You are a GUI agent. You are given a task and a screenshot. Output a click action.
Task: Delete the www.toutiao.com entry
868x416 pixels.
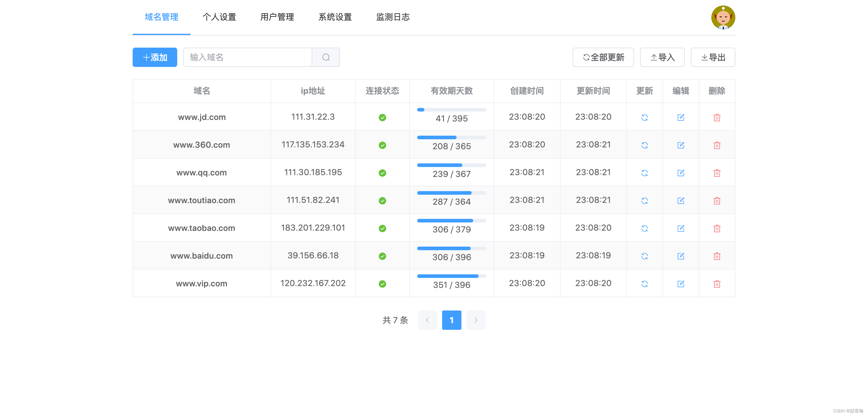coord(717,200)
